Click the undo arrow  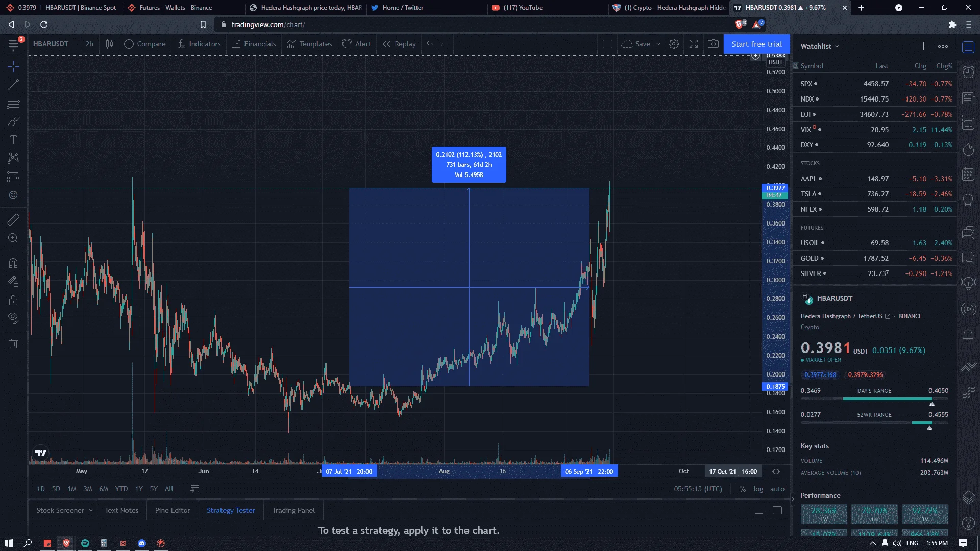tap(430, 44)
